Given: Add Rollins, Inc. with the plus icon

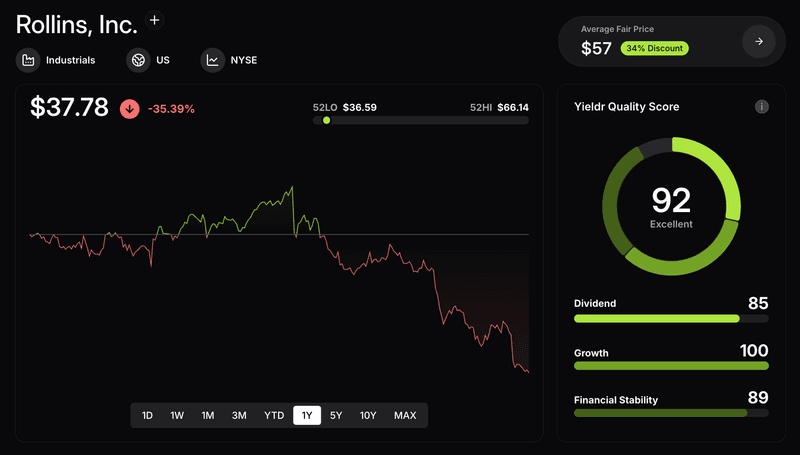Looking at the screenshot, I should pyautogui.click(x=155, y=20).
